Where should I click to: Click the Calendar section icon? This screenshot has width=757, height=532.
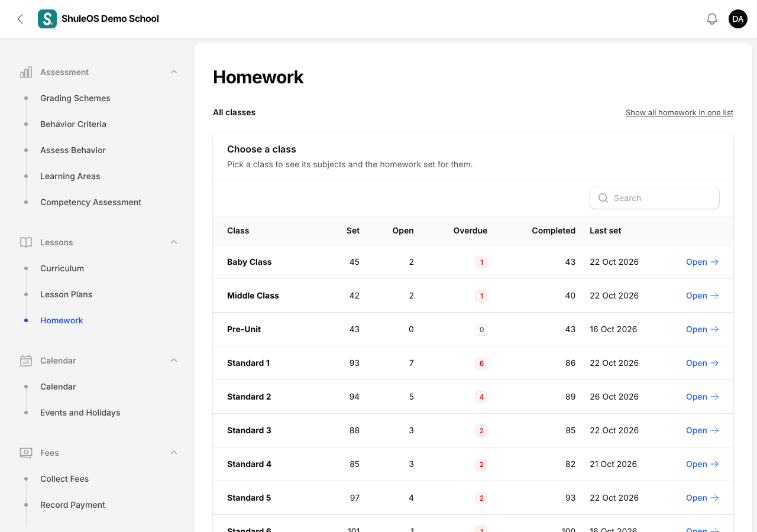tap(26, 361)
